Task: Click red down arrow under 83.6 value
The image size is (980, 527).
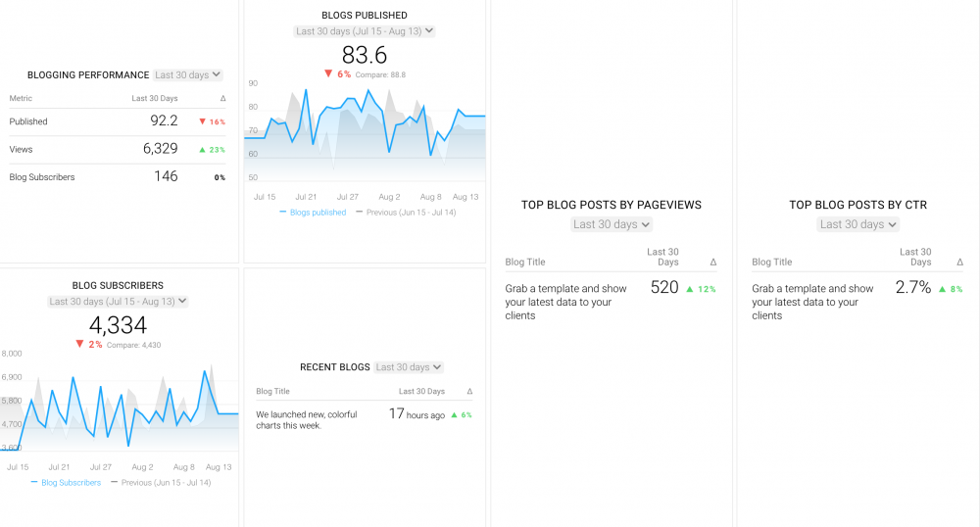Action: point(328,74)
